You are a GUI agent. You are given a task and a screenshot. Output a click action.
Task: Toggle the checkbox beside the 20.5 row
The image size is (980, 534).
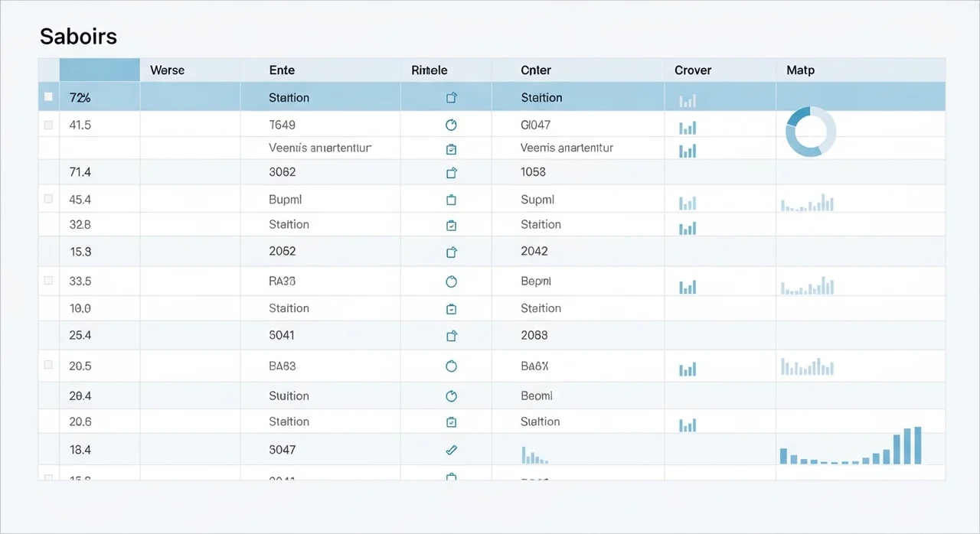pyautogui.click(x=49, y=366)
